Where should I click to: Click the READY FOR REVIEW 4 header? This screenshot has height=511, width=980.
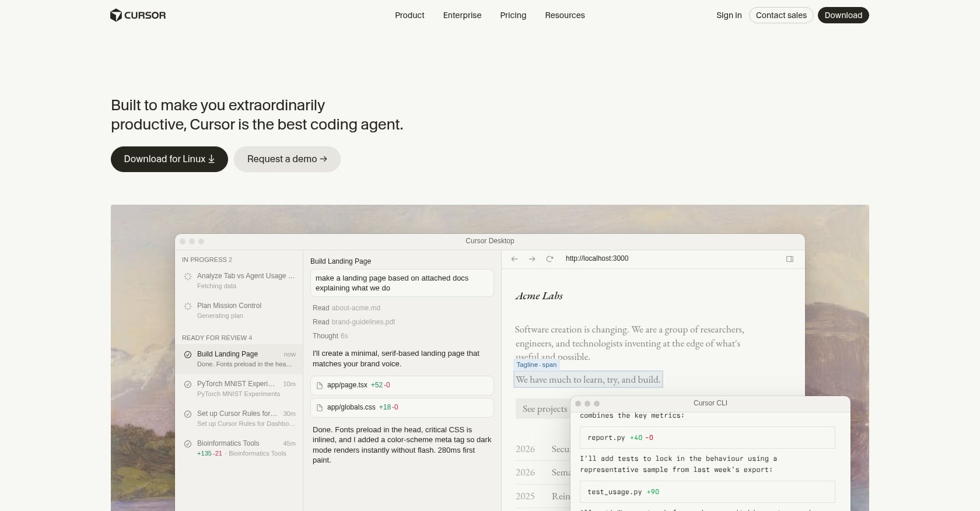(217, 338)
